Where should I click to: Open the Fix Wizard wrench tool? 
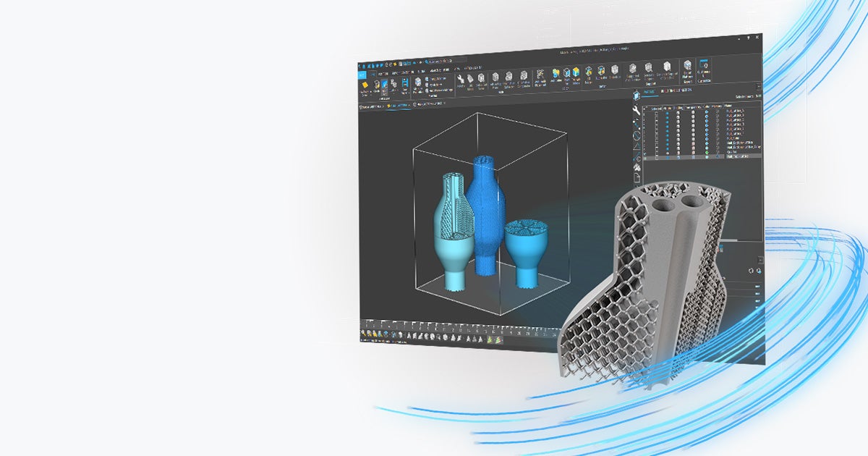635,110
